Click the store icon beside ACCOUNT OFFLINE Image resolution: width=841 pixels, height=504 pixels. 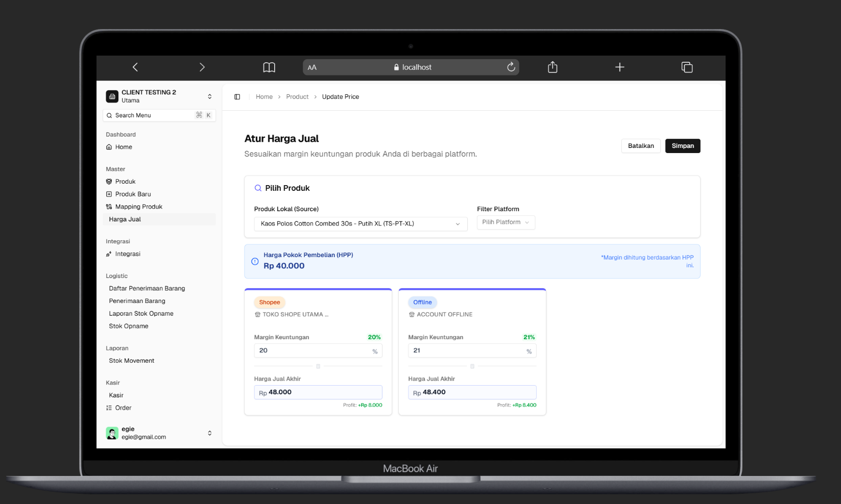click(412, 314)
